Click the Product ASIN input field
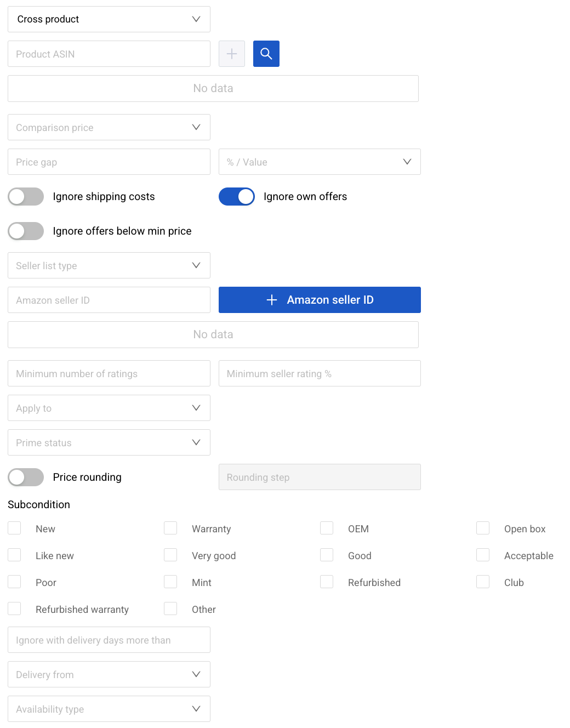Screen dimensions: 570x728 click(x=109, y=54)
